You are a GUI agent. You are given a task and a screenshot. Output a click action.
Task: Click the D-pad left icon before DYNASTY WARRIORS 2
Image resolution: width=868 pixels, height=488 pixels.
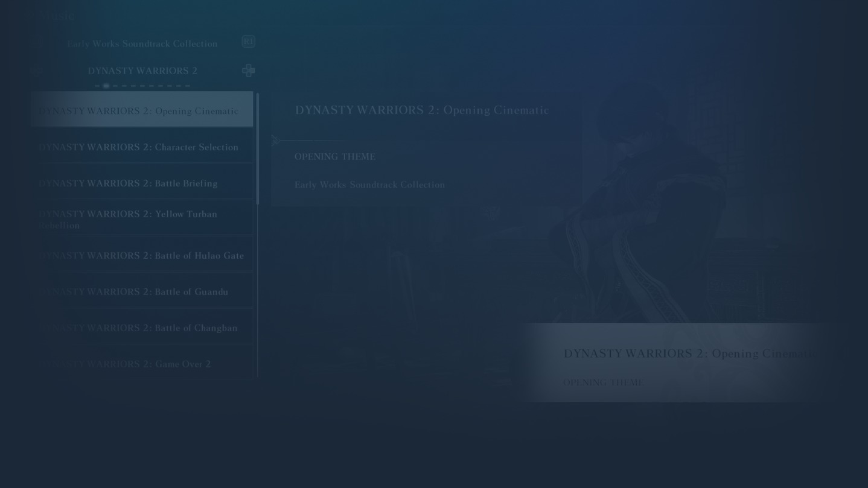pos(37,71)
